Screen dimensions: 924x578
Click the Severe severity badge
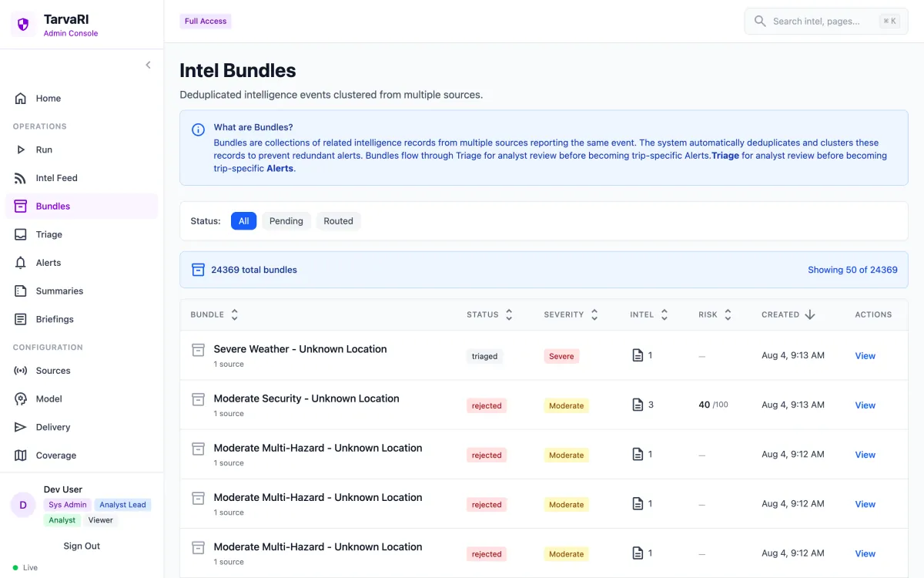(561, 356)
